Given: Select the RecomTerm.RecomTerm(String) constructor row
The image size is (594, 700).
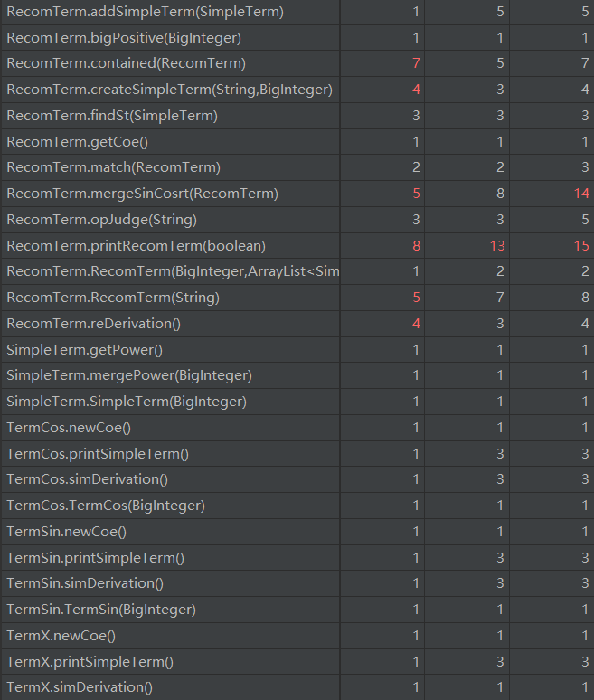Looking at the screenshot, I should click(113, 298).
